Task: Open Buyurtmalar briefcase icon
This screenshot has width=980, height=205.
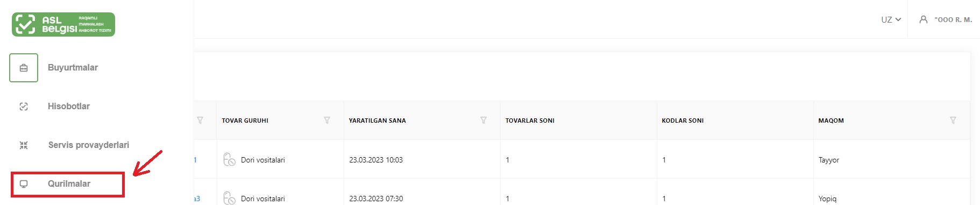Action: (x=24, y=68)
